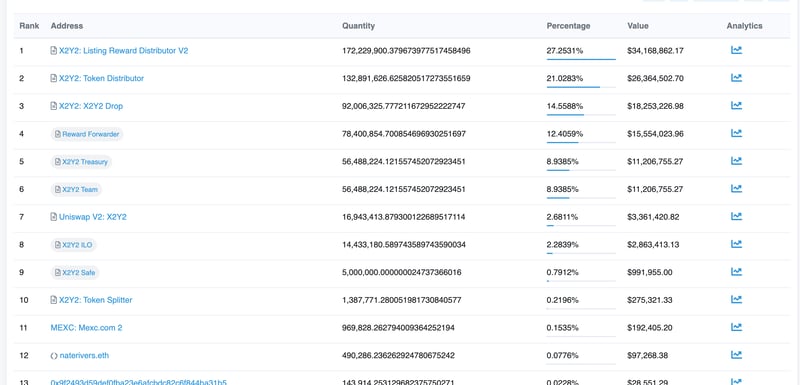Select quantity 5,000,000.000000024737366016
800x385 pixels.
402,272
